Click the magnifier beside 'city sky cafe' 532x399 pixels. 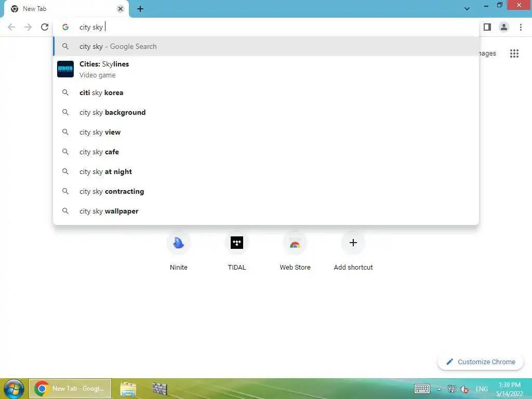pyautogui.click(x=65, y=152)
